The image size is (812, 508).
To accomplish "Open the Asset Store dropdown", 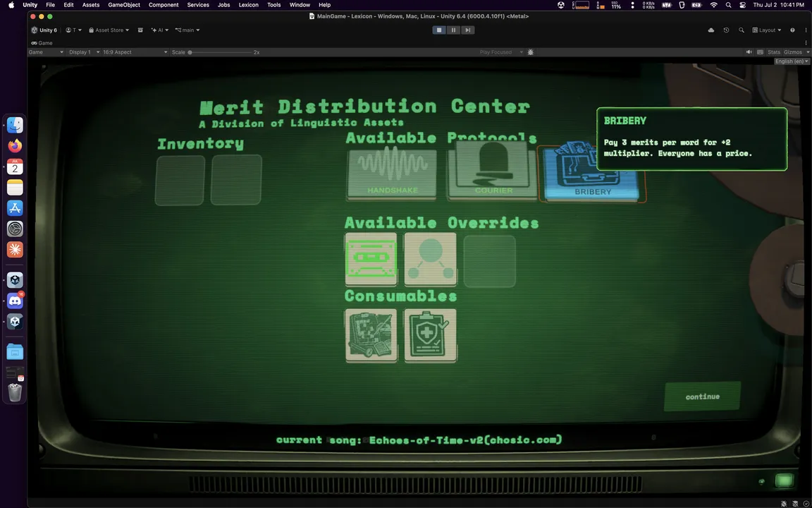I will coord(109,30).
